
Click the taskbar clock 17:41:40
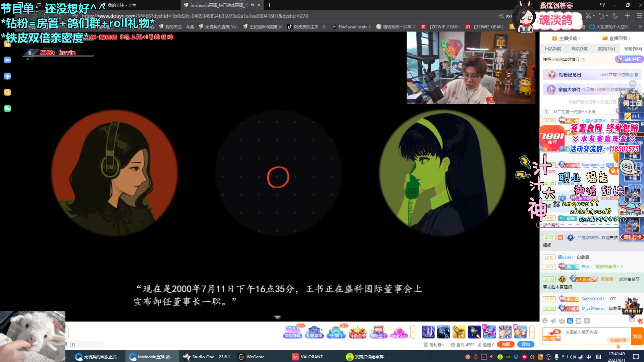[x=616, y=354]
